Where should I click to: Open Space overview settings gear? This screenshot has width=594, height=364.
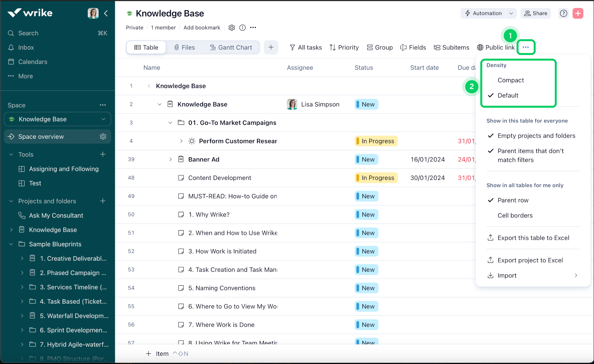[x=103, y=136]
